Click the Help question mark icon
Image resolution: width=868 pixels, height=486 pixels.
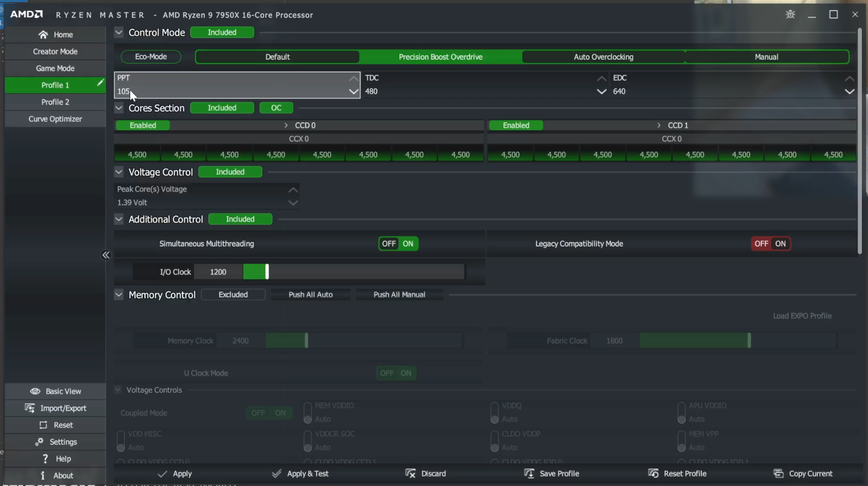[x=45, y=459]
